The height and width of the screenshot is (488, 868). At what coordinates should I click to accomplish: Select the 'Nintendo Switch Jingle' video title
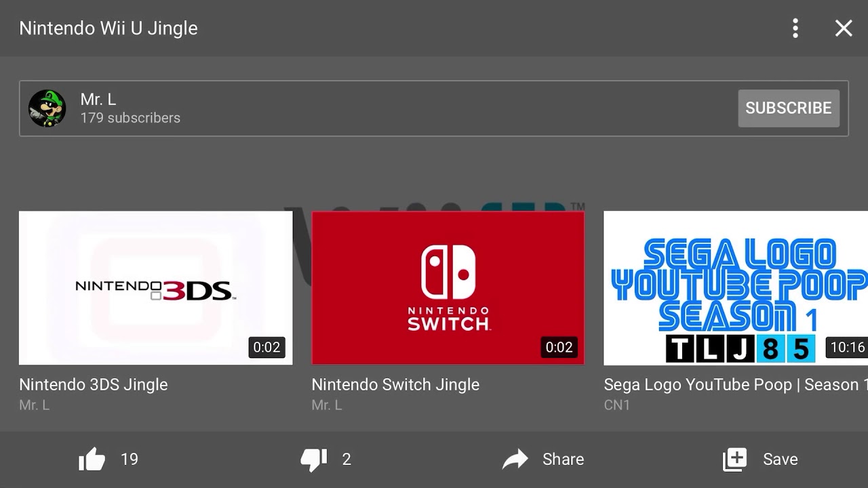tap(395, 384)
